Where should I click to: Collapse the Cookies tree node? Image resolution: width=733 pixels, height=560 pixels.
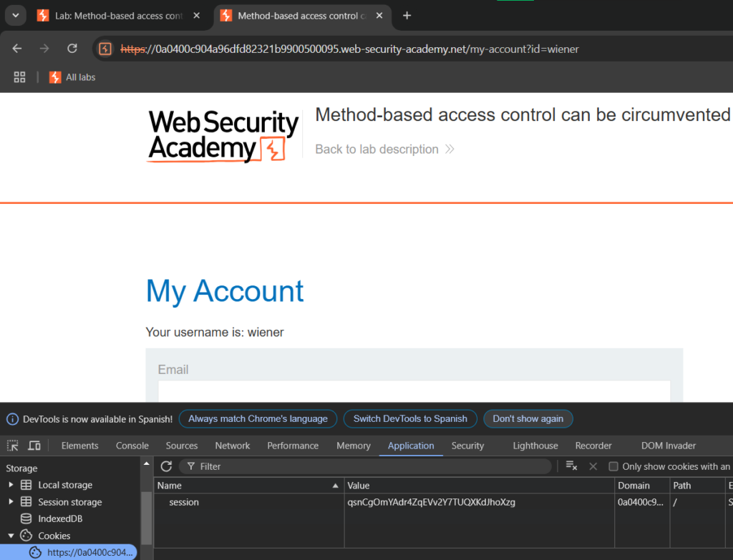pyautogui.click(x=11, y=536)
